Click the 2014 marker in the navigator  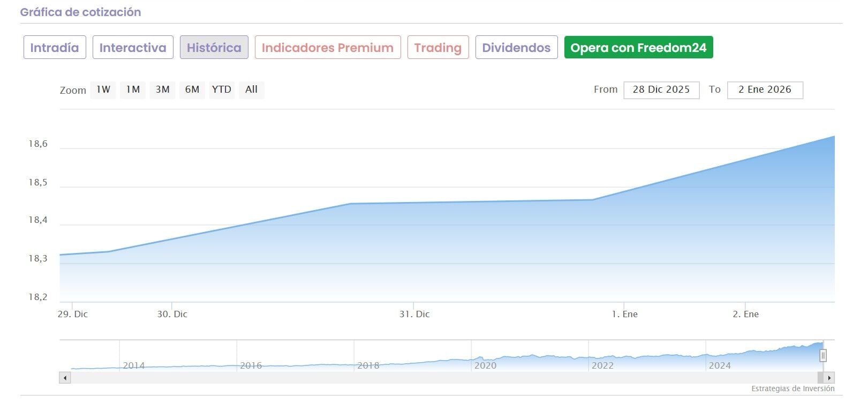click(133, 365)
